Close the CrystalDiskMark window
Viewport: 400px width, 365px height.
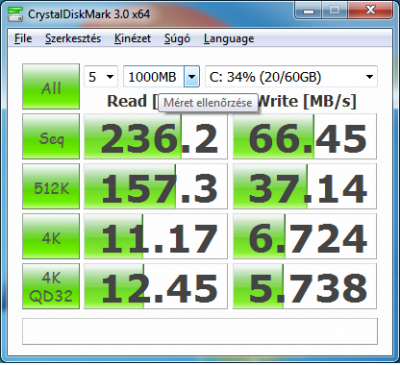[x=370, y=11]
